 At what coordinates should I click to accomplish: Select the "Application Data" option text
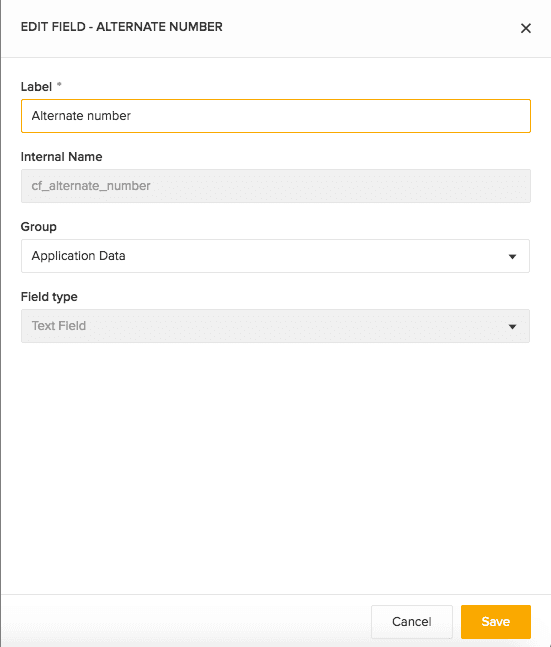click(x=78, y=256)
